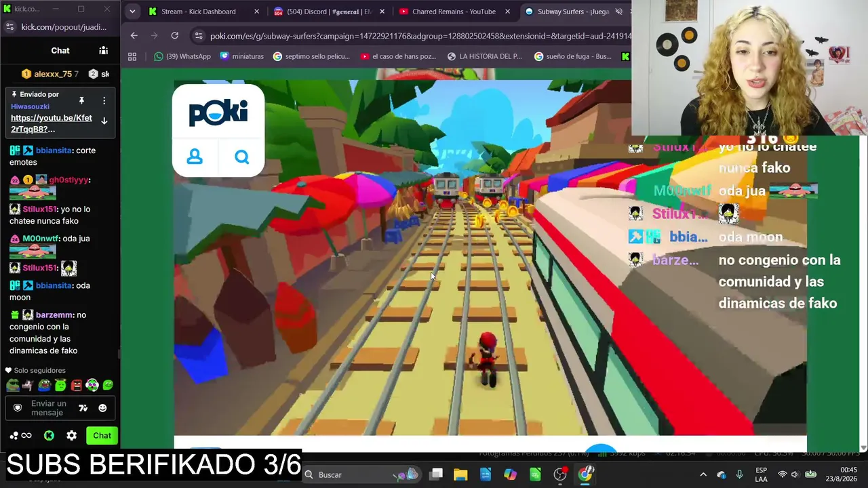View site info icon for poki.com
Screen dimensions: 868x488
click(198, 36)
